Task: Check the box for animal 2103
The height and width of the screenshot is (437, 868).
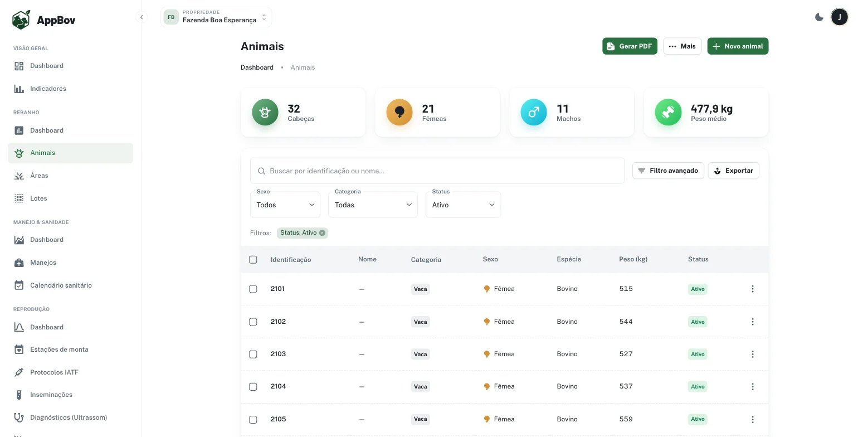Action: point(253,354)
